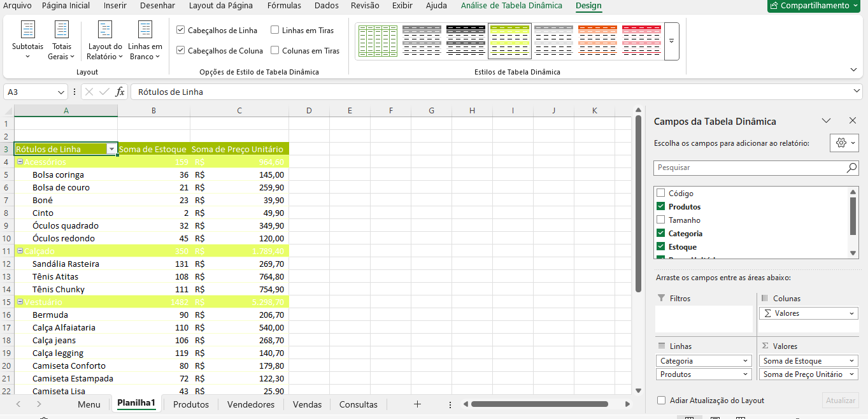The width and height of the screenshot is (868, 419).
Task: Collapse the ribbon with the chevron
Action: (853, 69)
